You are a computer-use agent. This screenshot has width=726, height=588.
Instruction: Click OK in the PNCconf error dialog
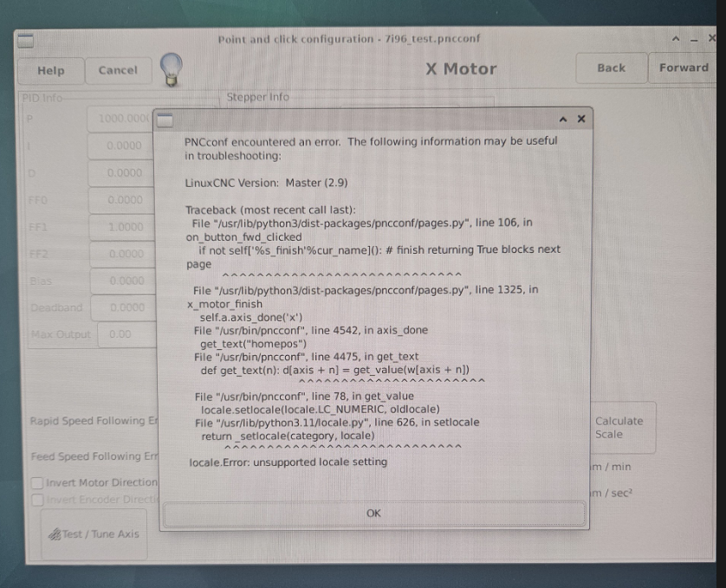(374, 514)
